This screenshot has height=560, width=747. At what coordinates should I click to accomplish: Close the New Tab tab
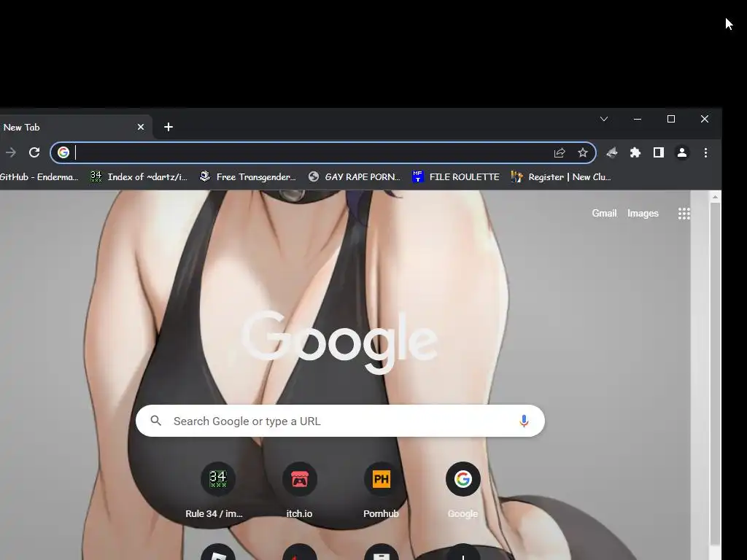[141, 127]
